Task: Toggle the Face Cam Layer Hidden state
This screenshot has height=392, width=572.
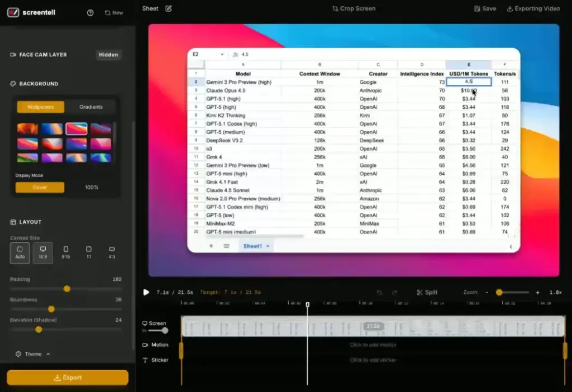Action: click(x=108, y=55)
